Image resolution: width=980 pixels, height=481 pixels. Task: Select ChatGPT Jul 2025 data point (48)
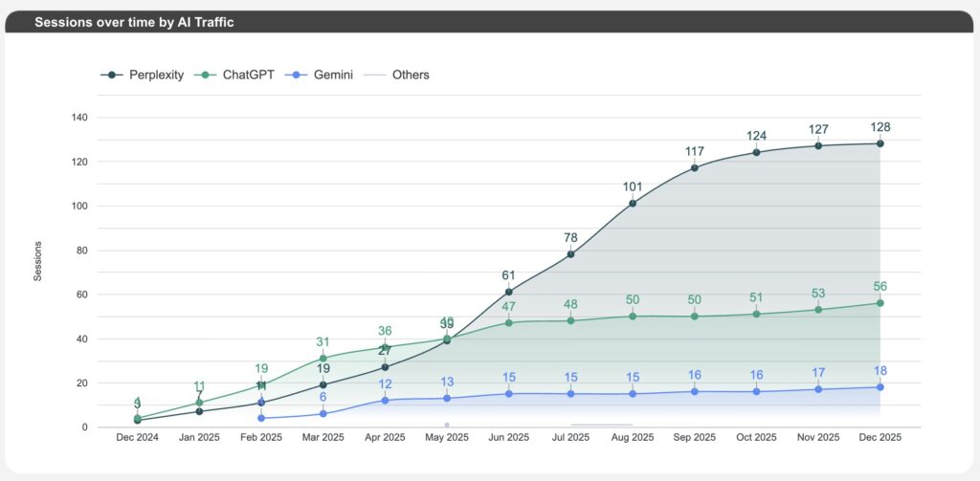point(570,320)
